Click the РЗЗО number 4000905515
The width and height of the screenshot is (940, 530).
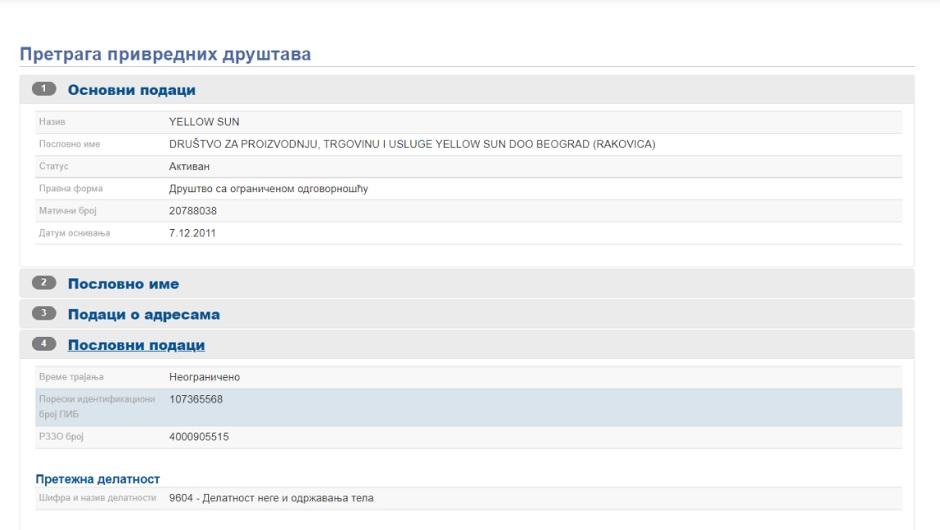199,436
